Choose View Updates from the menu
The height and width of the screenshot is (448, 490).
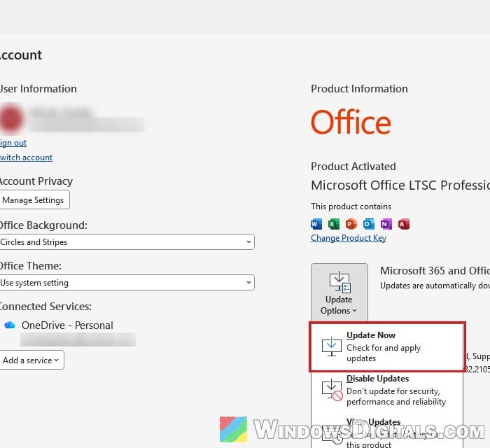387,433
